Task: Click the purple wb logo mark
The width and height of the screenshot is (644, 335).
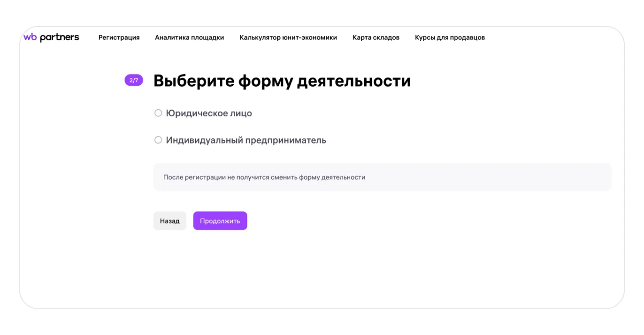Action: click(30, 37)
